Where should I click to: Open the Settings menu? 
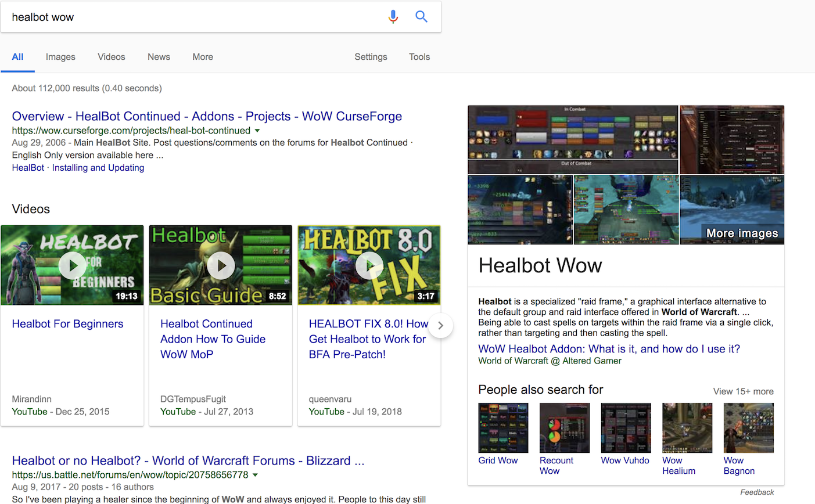point(371,57)
